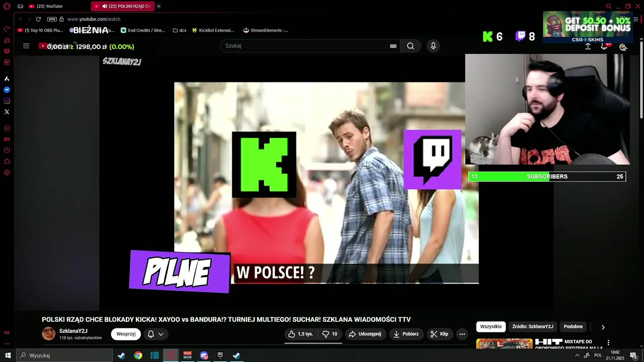This screenshot has height=362, width=644.
Task: Click the 'Wesprzyj' button
Action: tap(126, 334)
